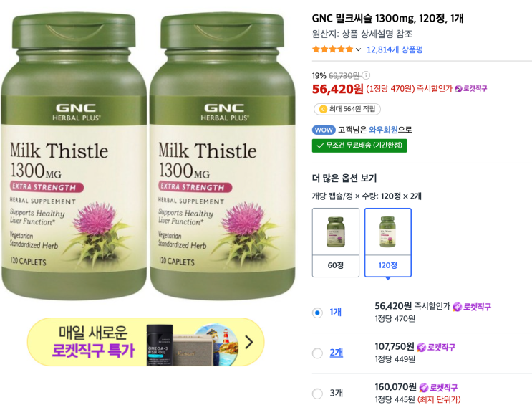Screen dimensions: 532x405
Task: Click the green 무조건 무료배송 badge
Action: tap(359, 146)
